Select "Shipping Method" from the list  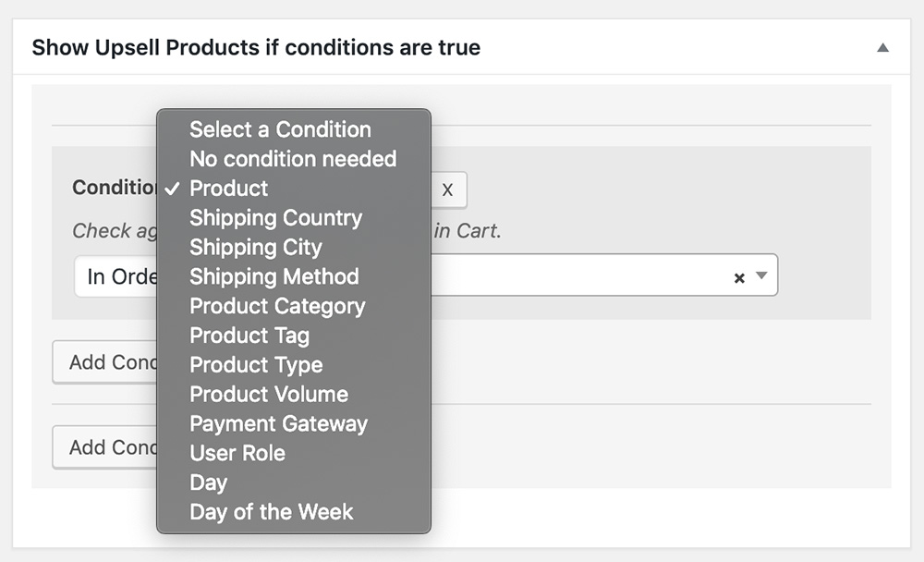point(274,277)
